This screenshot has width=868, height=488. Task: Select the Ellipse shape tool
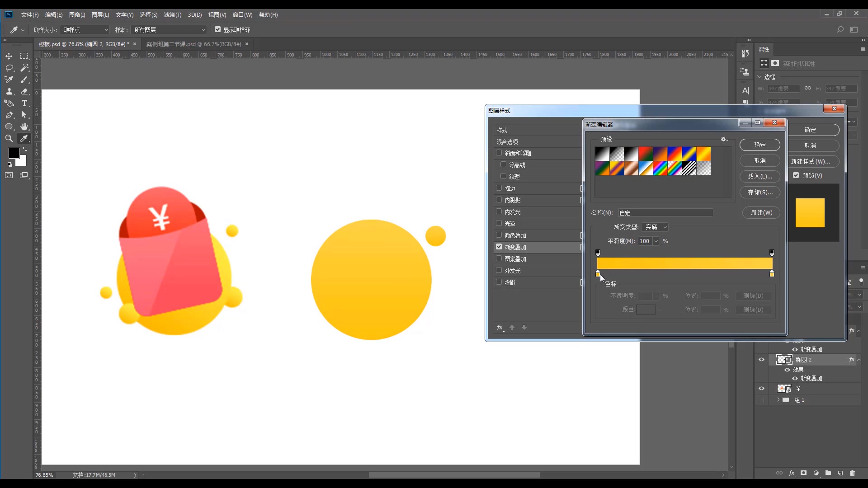tap(9, 127)
